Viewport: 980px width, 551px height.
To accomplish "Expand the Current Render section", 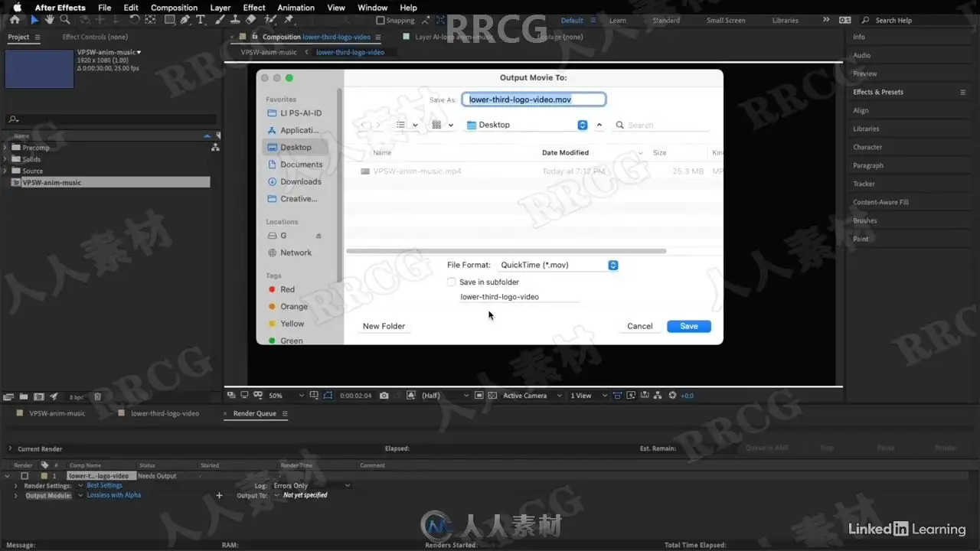I will pos(10,448).
